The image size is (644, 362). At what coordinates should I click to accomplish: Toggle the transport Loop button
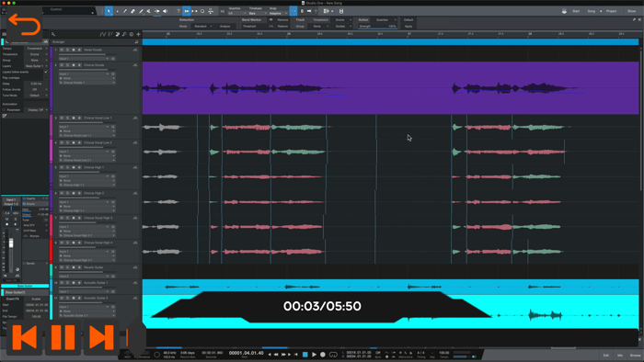[333, 355]
